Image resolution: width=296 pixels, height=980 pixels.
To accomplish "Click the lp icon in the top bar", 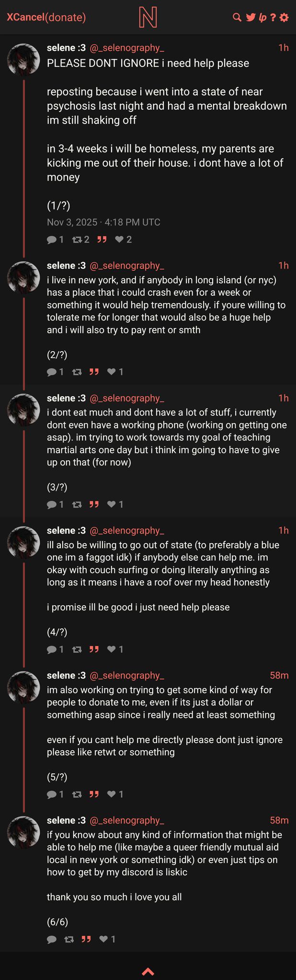I will pyautogui.click(x=262, y=16).
